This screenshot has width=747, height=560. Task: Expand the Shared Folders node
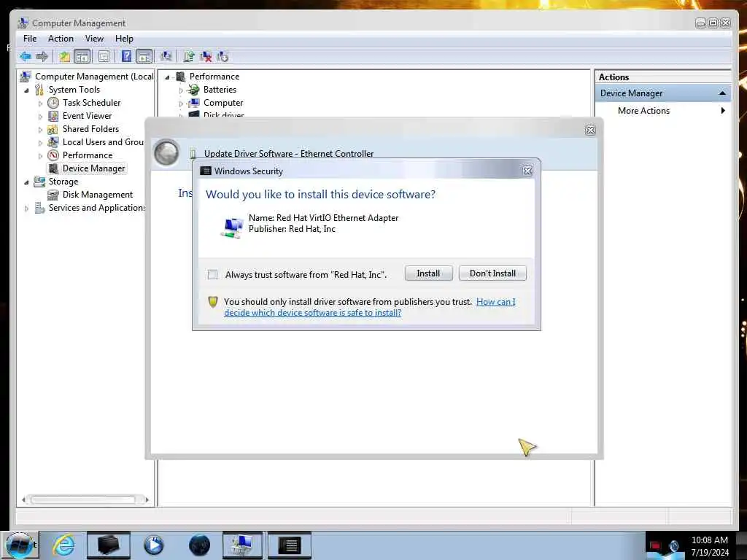pyautogui.click(x=40, y=130)
